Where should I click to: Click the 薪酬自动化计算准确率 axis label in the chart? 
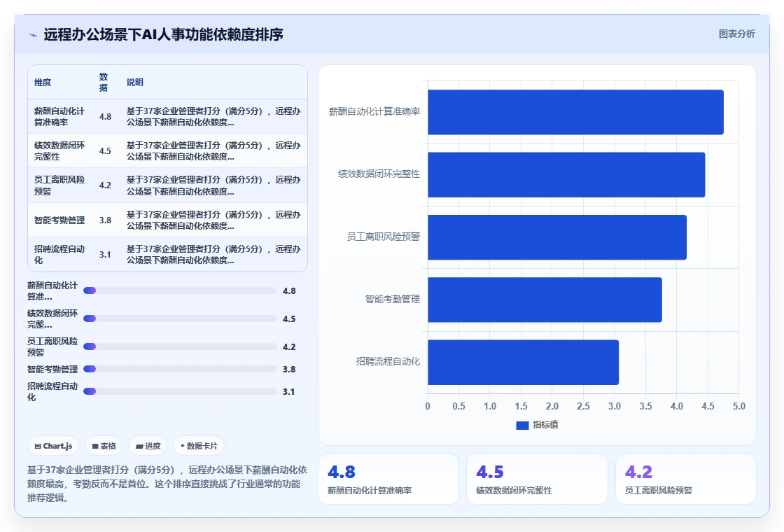[374, 111]
